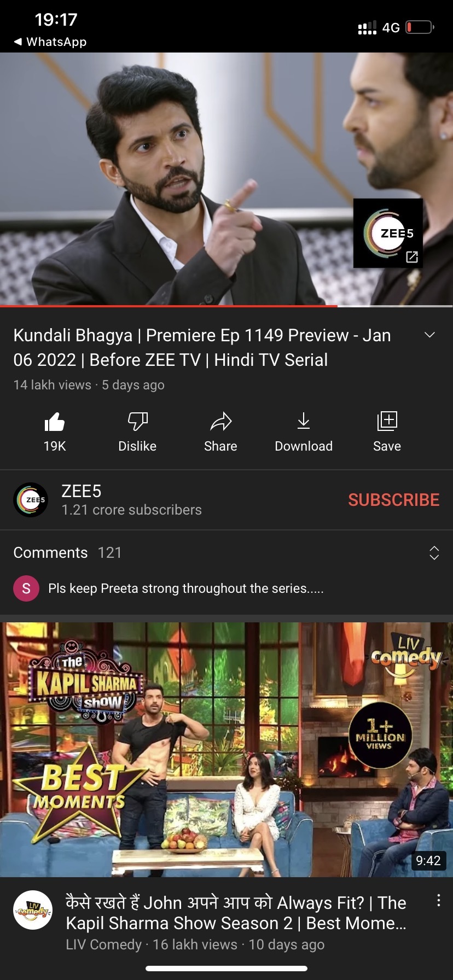Open ZEE5 channel avatar
Screen dimensions: 453x980
coord(31,500)
